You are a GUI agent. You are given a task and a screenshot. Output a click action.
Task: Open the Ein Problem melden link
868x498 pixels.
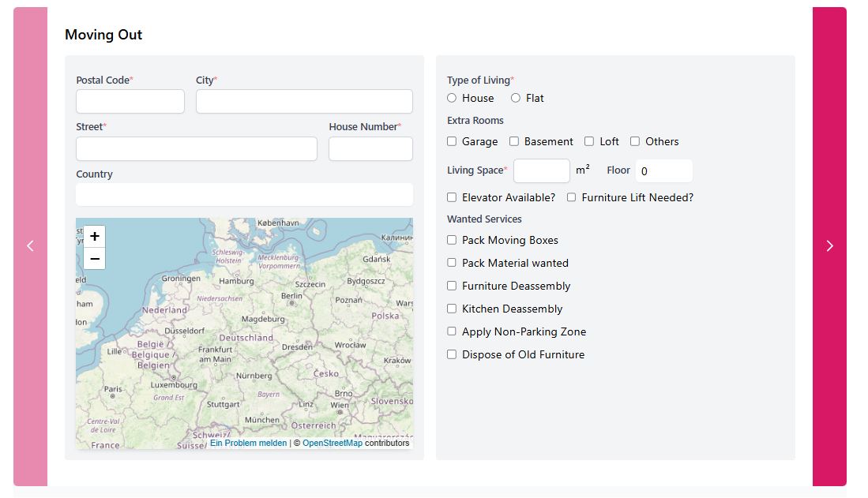[x=249, y=443]
